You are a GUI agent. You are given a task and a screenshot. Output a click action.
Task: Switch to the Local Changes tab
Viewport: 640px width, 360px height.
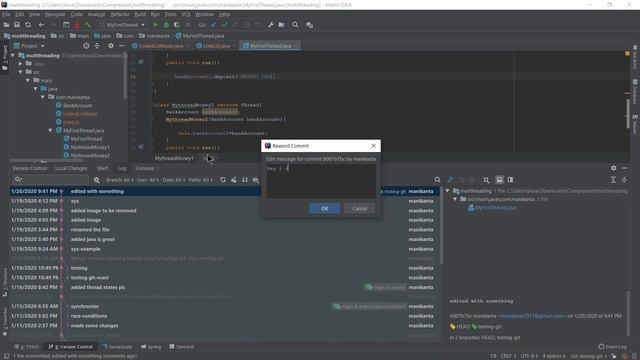click(71, 168)
